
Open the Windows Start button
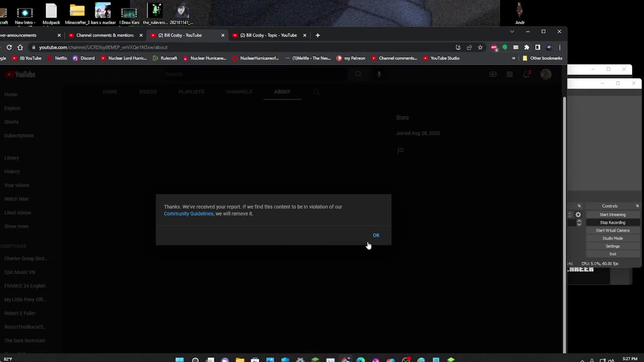(x=180, y=359)
